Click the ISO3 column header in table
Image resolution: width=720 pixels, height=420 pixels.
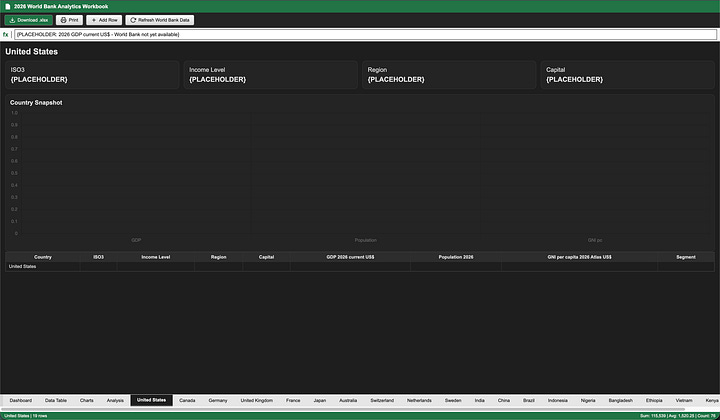click(99, 257)
